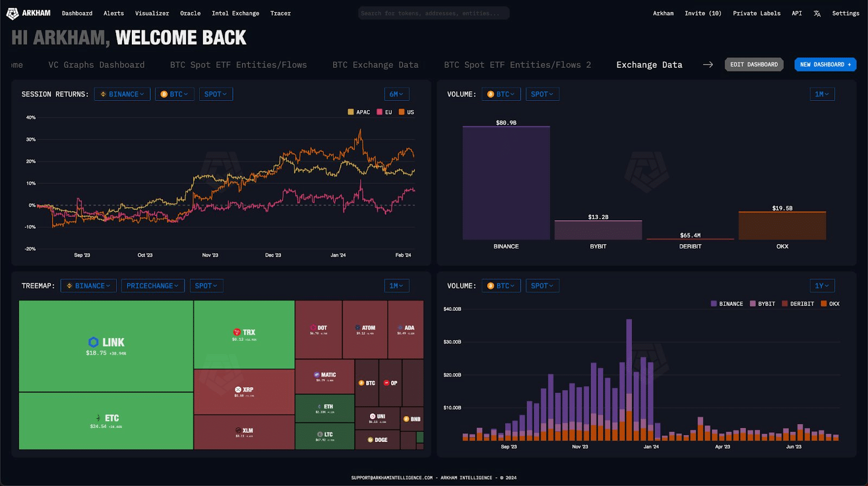Toggle BINANCE legend in yearly volume chart

(727, 304)
